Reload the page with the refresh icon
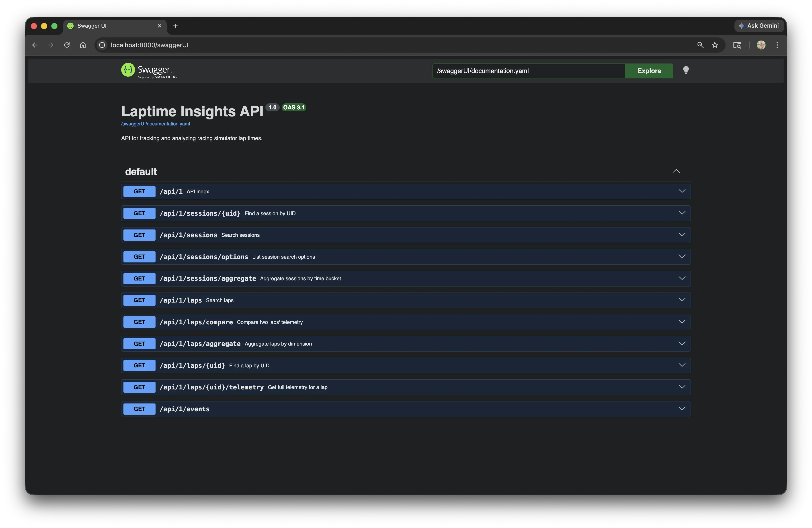This screenshot has height=528, width=812. click(x=67, y=45)
